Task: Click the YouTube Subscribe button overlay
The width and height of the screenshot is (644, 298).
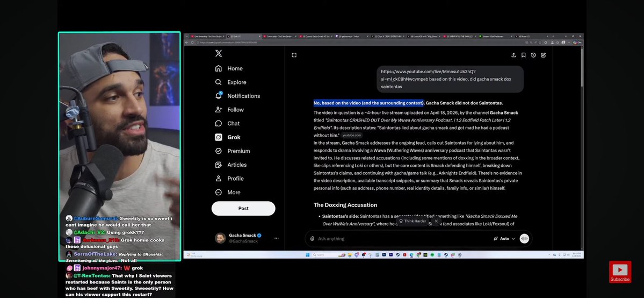Action: [620, 272]
